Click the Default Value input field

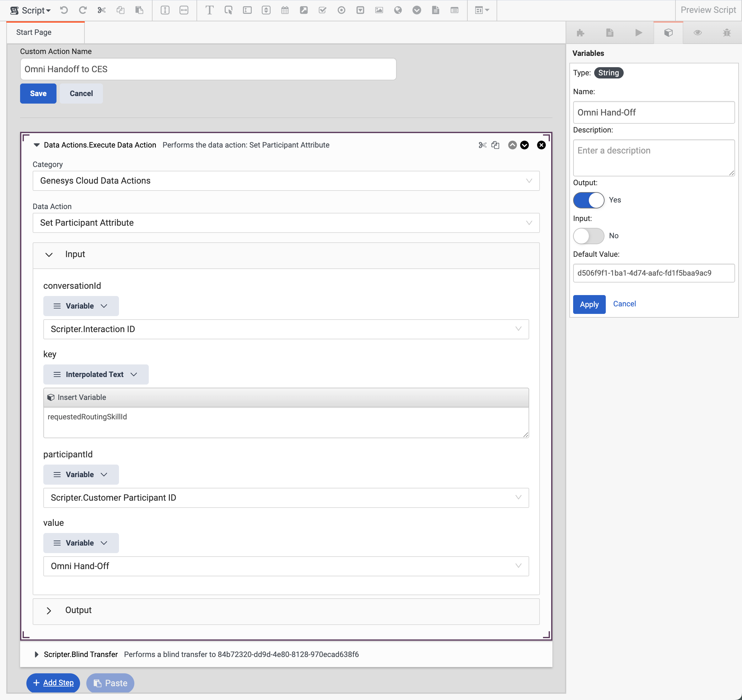click(653, 273)
